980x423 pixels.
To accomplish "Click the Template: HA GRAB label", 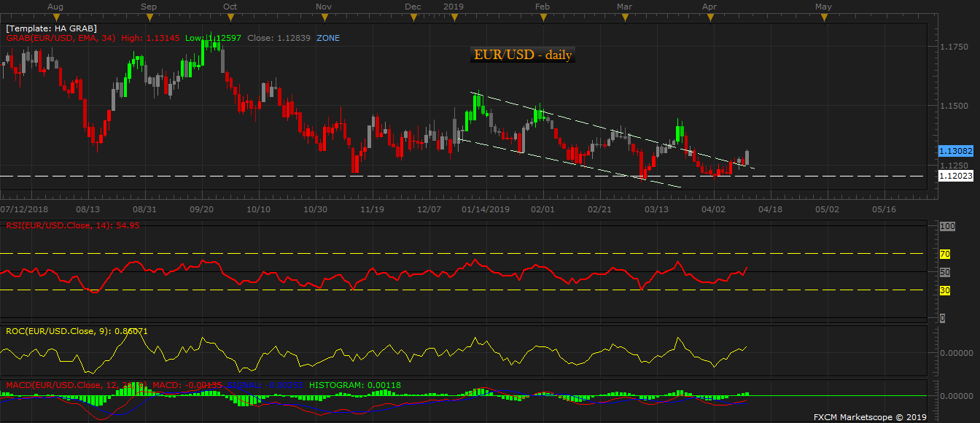I will 51,28.
